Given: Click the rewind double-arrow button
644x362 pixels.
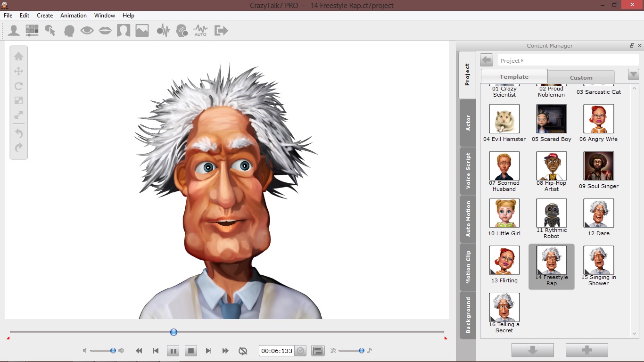Looking at the screenshot, I should (x=139, y=351).
